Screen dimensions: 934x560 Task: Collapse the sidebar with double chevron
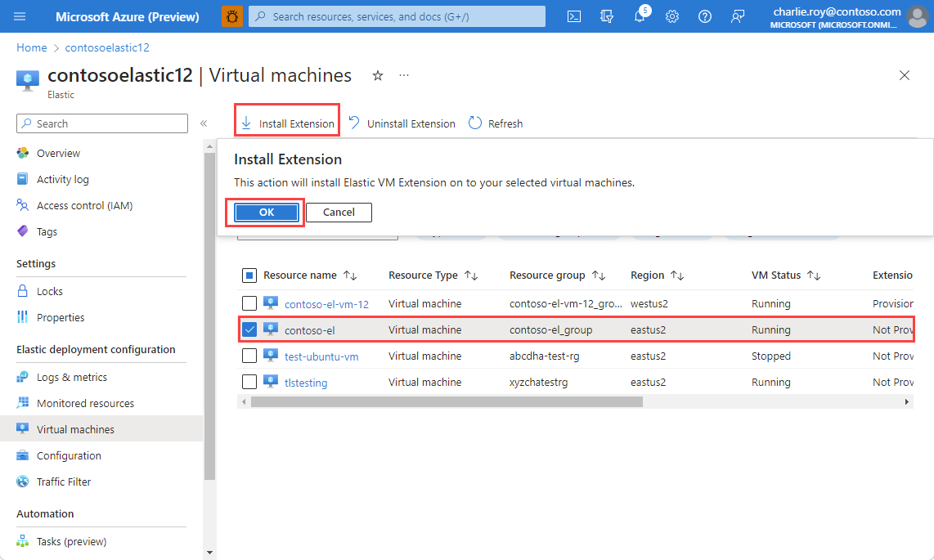(204, 123)
